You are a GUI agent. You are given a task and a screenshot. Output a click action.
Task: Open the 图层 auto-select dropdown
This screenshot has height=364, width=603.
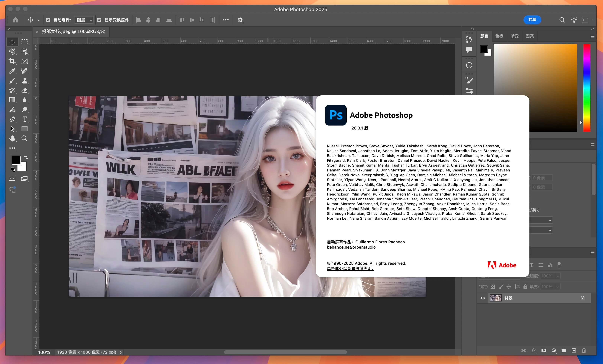click(84, 20)
